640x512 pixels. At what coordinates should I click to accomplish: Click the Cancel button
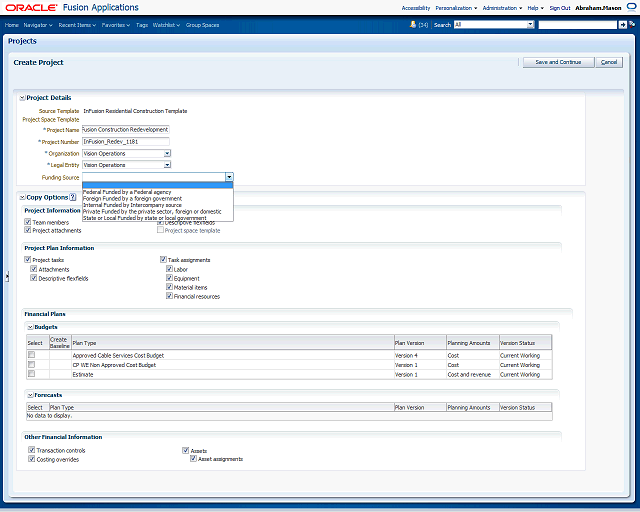[x=608, y=62]
